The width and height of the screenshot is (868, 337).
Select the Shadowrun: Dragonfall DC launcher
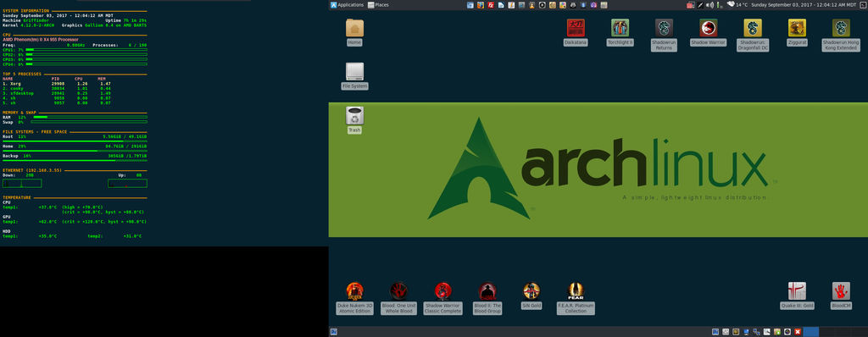753,35
